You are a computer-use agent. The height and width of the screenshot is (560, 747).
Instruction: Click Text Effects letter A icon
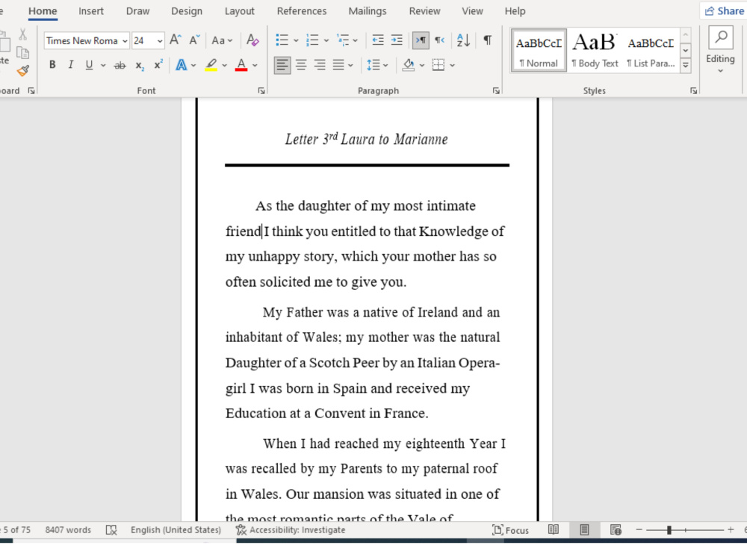(181, 65)
